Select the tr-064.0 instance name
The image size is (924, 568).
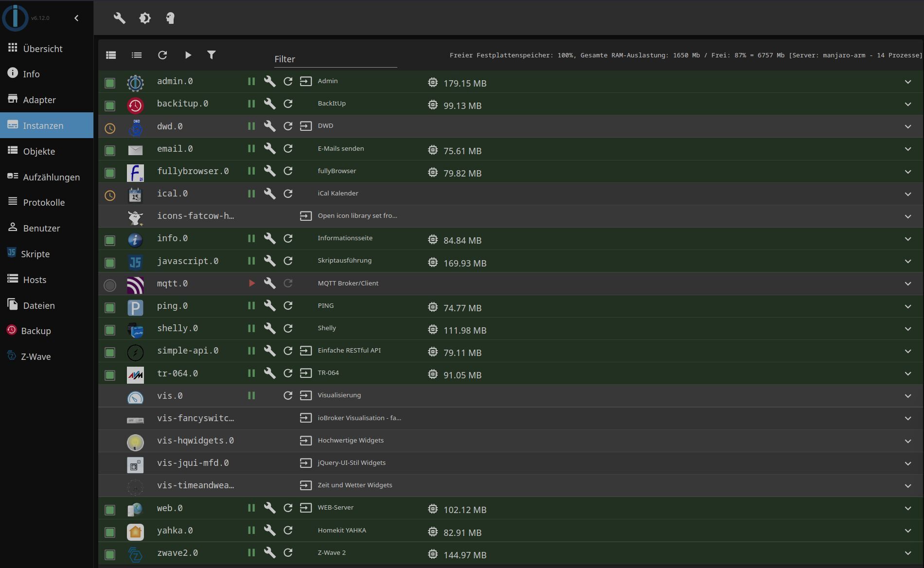point(178,373)
